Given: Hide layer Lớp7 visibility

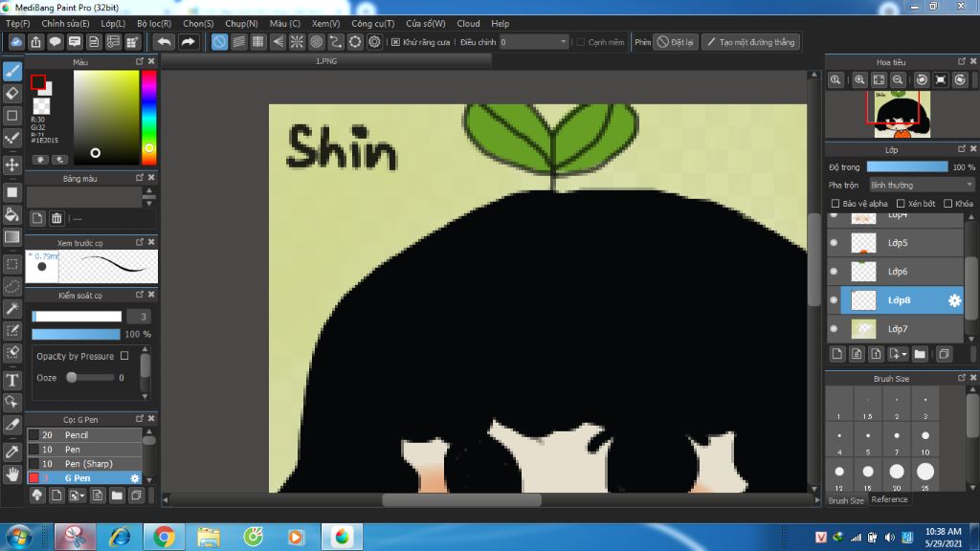Looking at the screenshot, I should (834, 329).
